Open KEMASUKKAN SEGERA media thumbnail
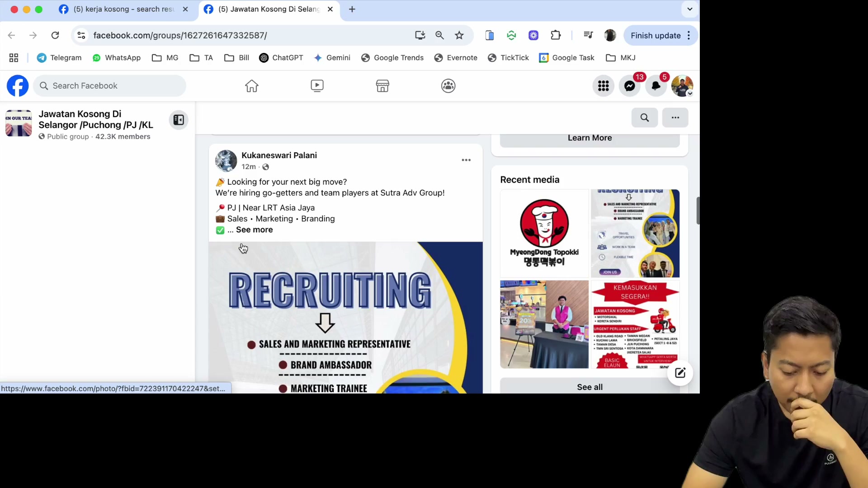The width and height of the screenshot is (868, 488). [635, 324]
